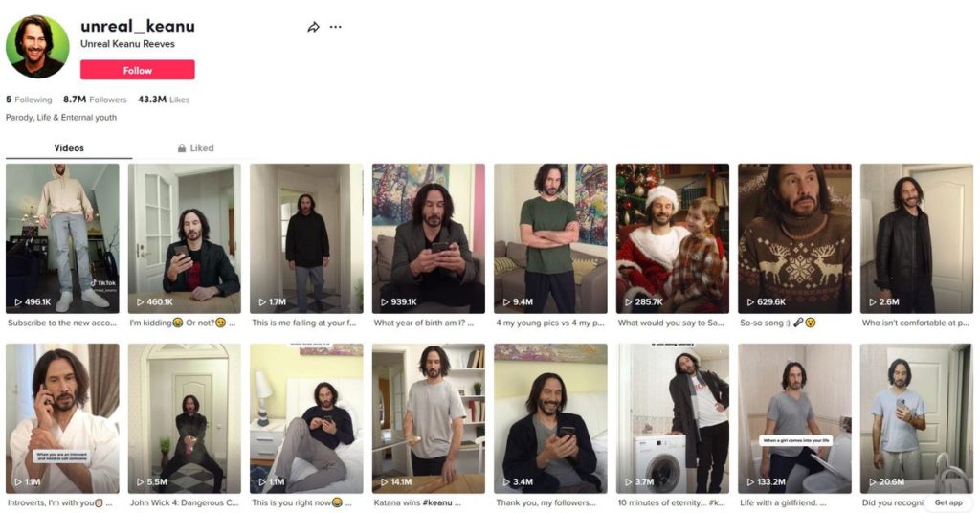This screenshot has width=980, height=513.
Task: Click the play icon showing 9.4M views
Action: click(506, 301)
